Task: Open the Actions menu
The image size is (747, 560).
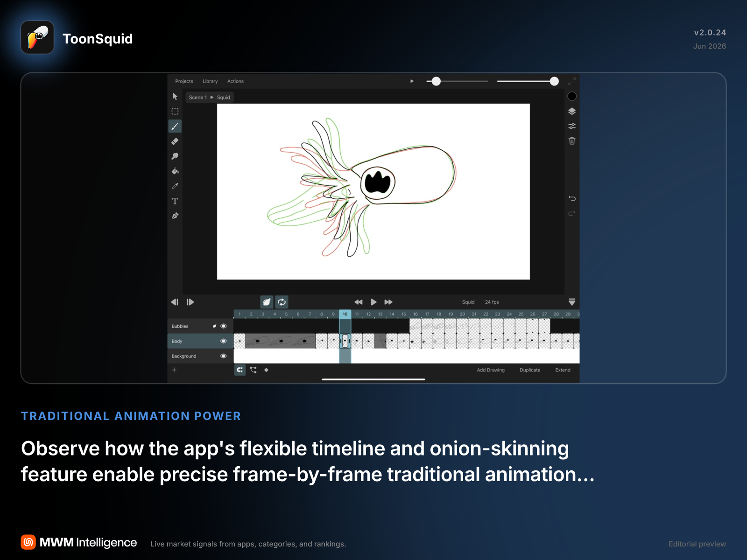Action: click(235, 81)
